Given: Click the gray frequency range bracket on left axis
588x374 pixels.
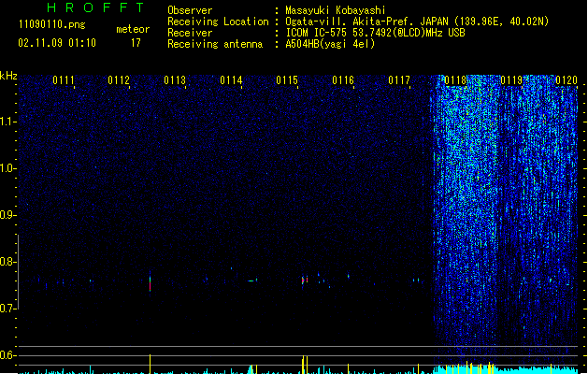Looking at the screenshot, I should click(x=18, y=271).
